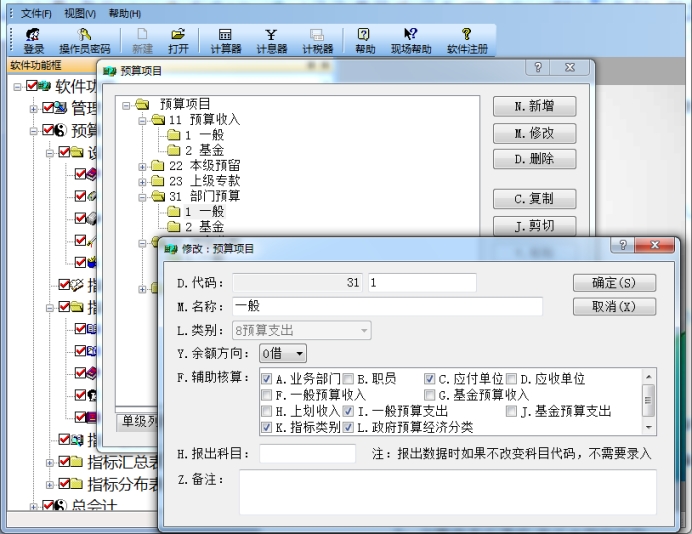Toggle I.一般预算支出 checkbox
This screenshot has width=692, height=534.
tap(348, 411)
